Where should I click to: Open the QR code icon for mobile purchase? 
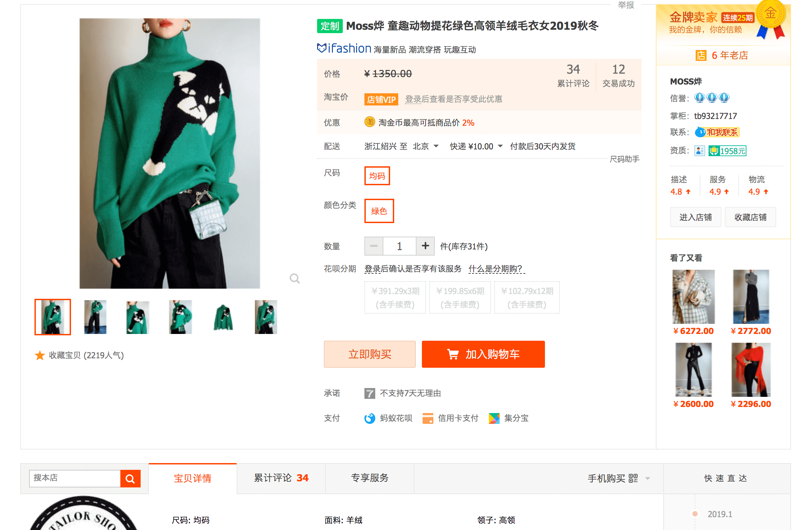(x=633, y=478)
